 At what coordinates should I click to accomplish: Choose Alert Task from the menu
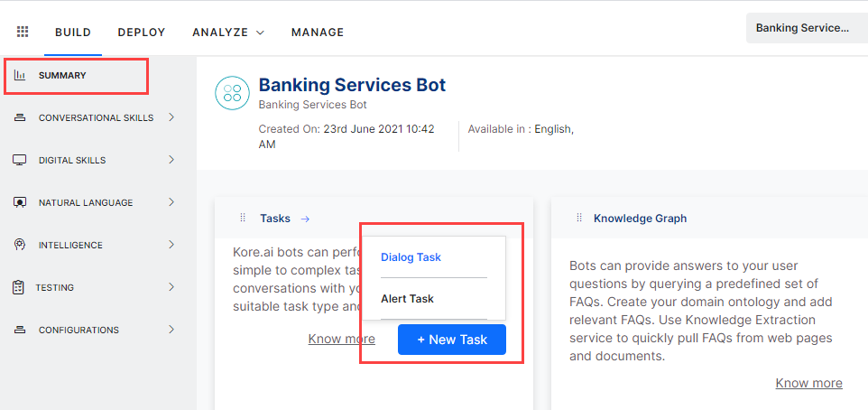tap(408, 299)
